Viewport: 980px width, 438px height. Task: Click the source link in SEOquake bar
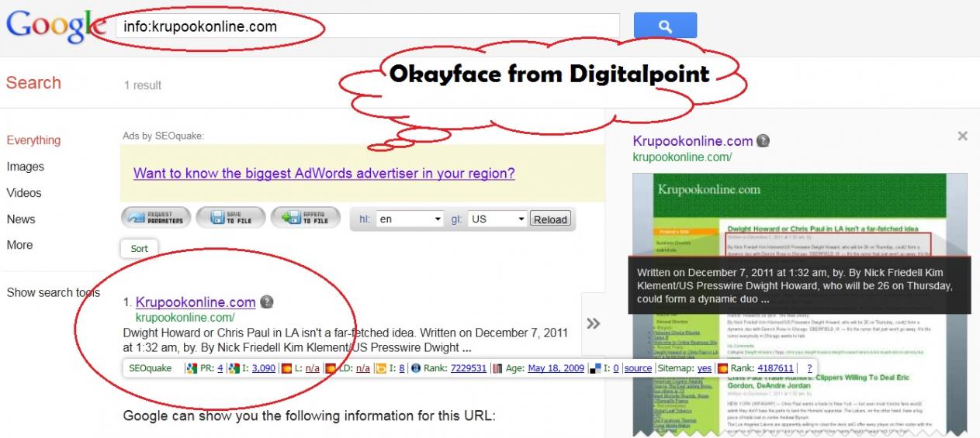coord(638,369)
